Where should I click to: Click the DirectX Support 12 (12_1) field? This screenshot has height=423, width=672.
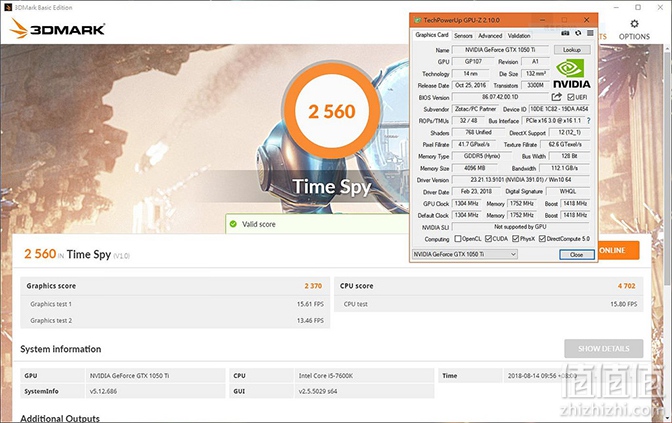pos(570,132)
